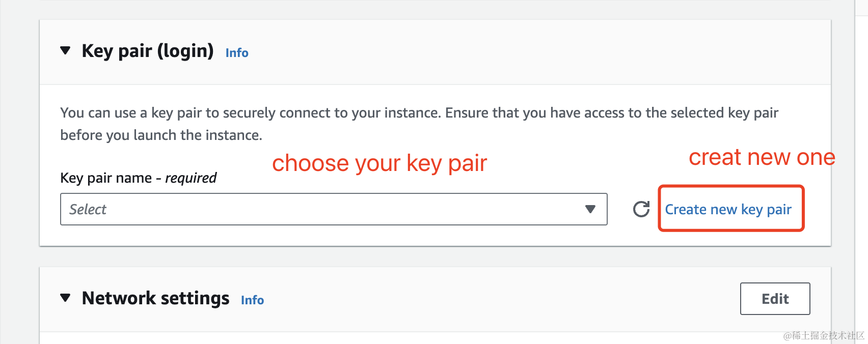Collapse the Network settings section
Screen dimensions: 868x344
(65, 298)
